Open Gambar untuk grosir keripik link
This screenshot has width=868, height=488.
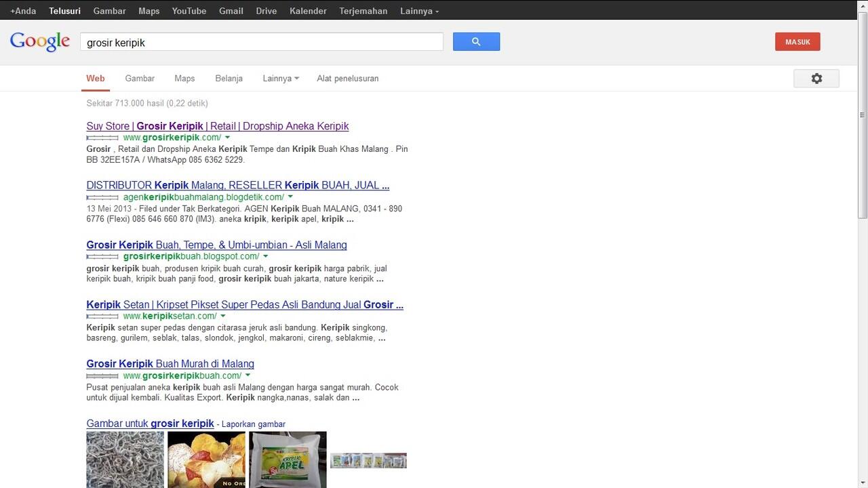click(151, 424)
